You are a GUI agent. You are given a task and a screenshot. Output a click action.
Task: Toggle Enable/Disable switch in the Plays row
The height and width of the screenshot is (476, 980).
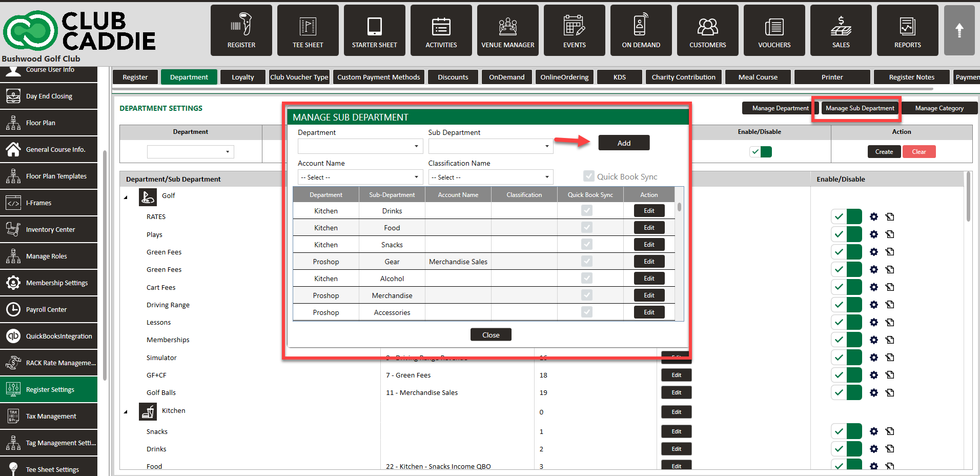(846, 234)
